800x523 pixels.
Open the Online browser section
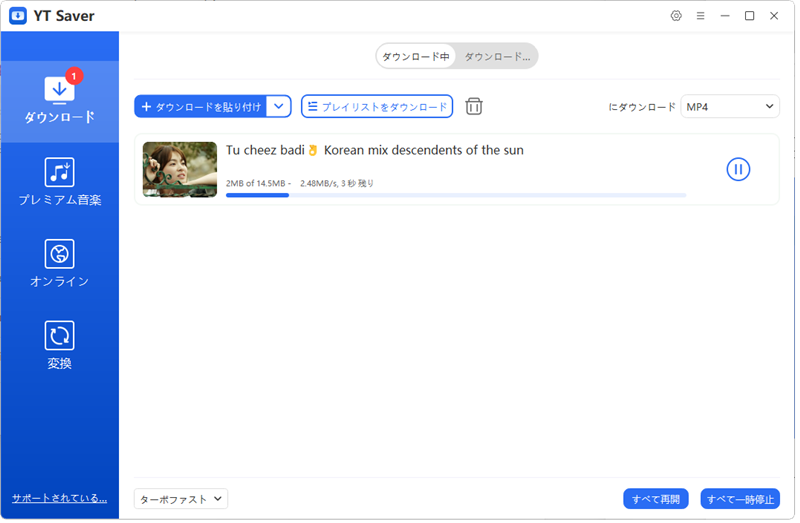60,264
